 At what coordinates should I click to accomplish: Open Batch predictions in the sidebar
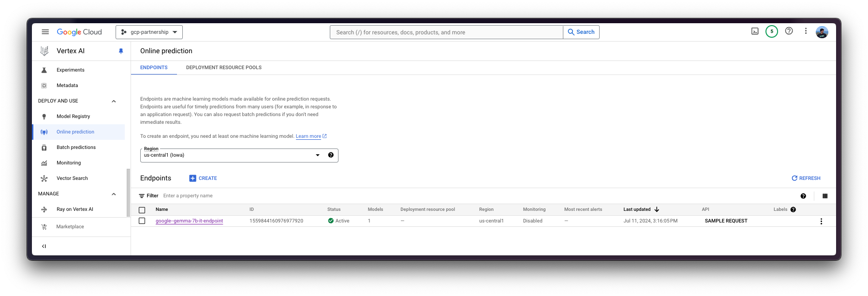76,148
